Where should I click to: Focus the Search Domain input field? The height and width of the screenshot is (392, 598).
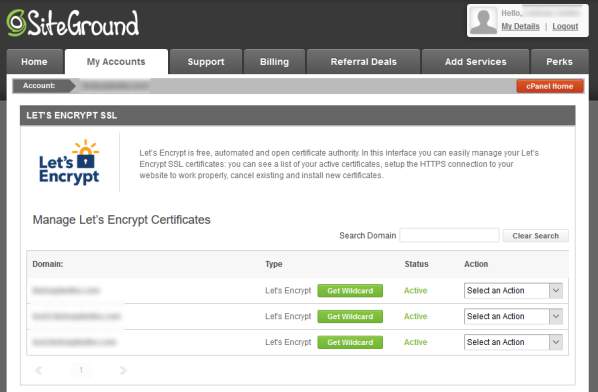tap(449, 235)
